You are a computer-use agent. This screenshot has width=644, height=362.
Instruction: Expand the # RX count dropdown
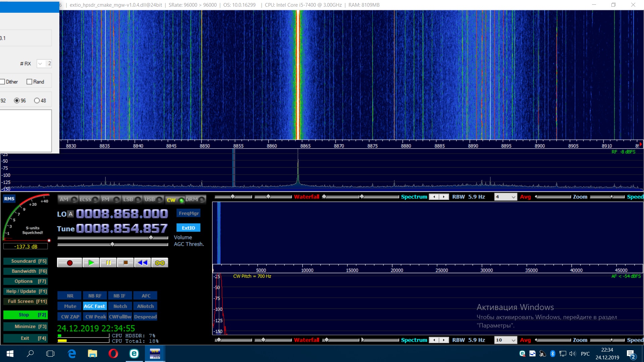pyautogui.click(x=40, y=64)
